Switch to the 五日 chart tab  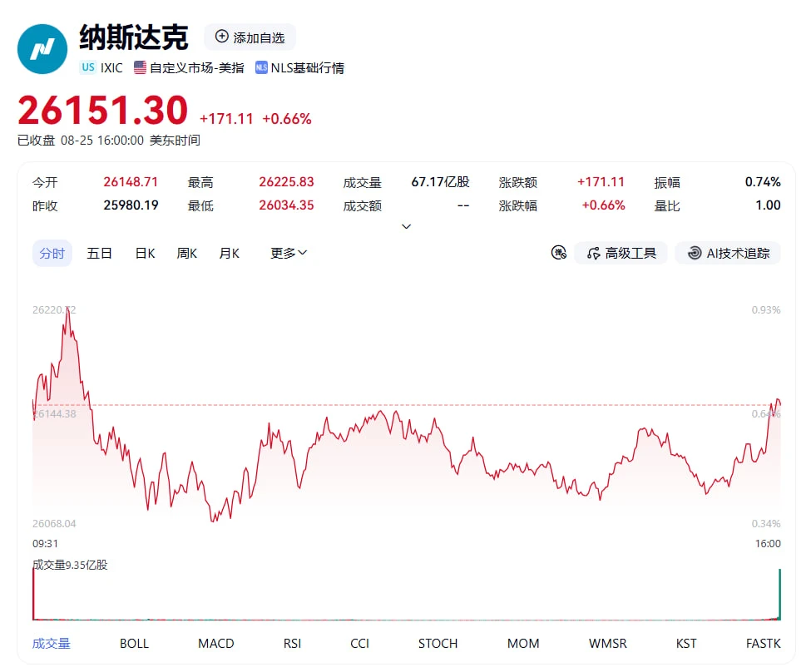[x=99, y=253]
